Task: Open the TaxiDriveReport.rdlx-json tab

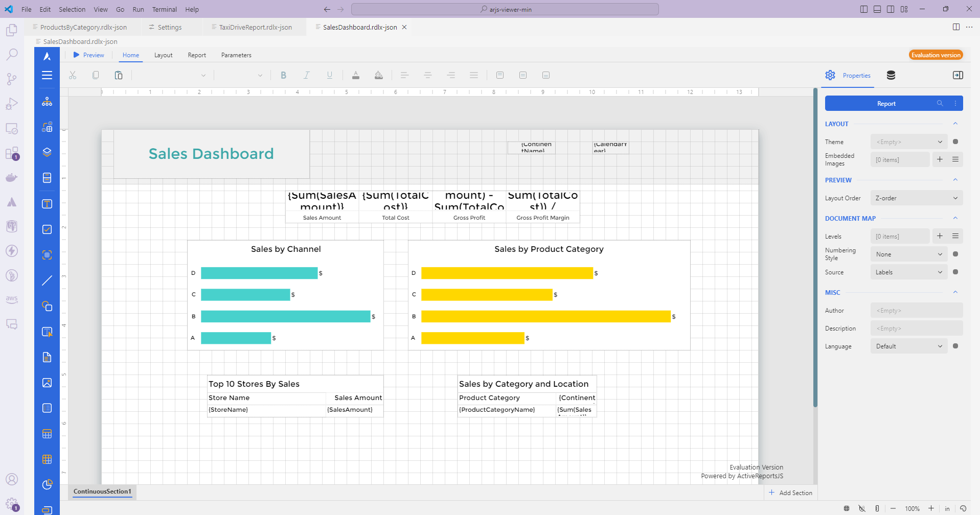Action: 255,27
